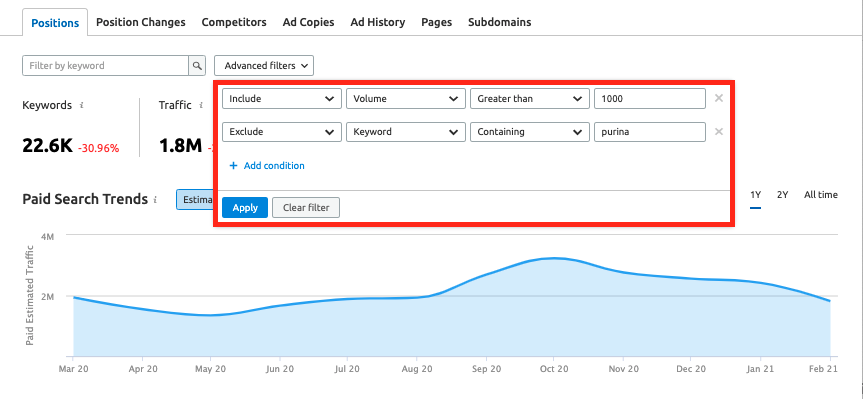Switch to the Position Changes tab
863x399 pixels.
pos(141,22)
